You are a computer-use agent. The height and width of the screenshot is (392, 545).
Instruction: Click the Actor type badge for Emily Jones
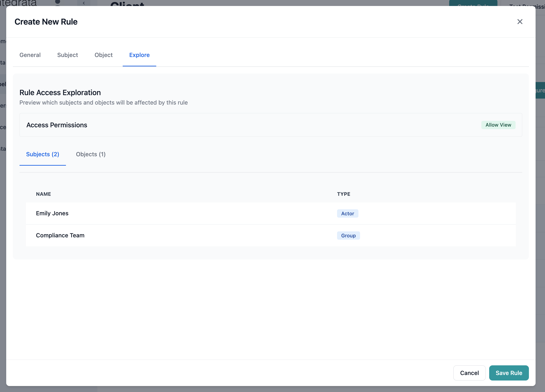(x=347, y=213)
